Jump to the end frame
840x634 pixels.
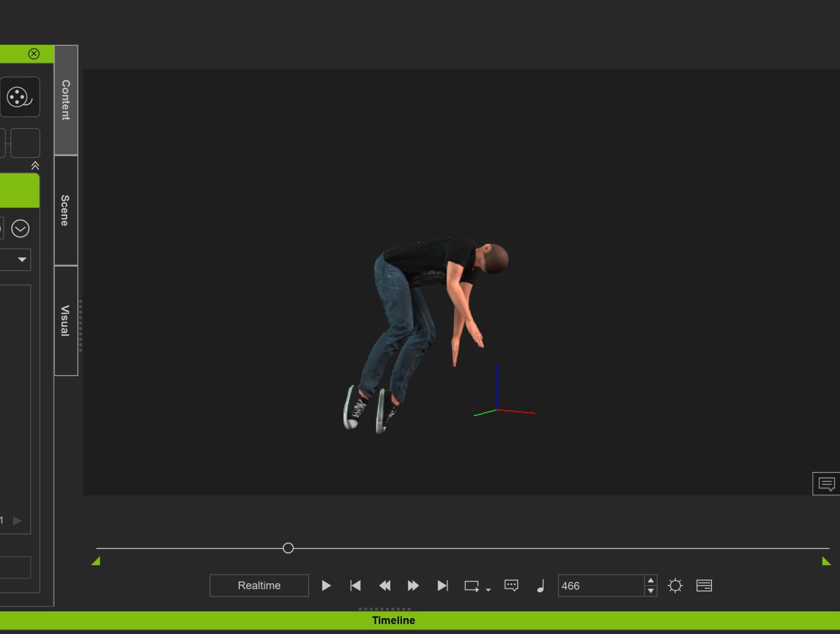(x=443, y=585)
